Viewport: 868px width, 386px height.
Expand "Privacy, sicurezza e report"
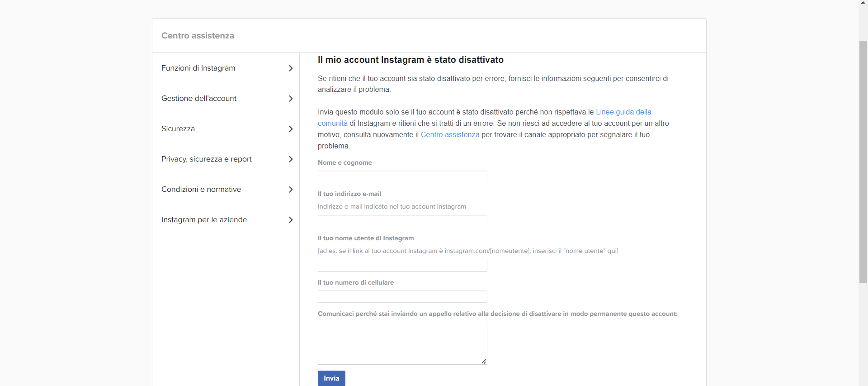(x=291, y=159)
